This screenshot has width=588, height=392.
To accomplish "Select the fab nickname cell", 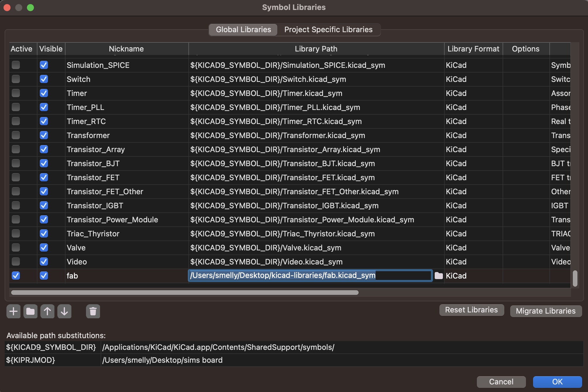I will (127, 276).
